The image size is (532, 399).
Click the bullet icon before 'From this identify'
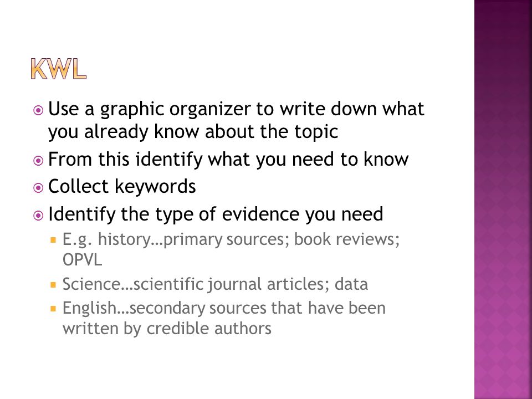pyautogui.click(x=38, y=161)
